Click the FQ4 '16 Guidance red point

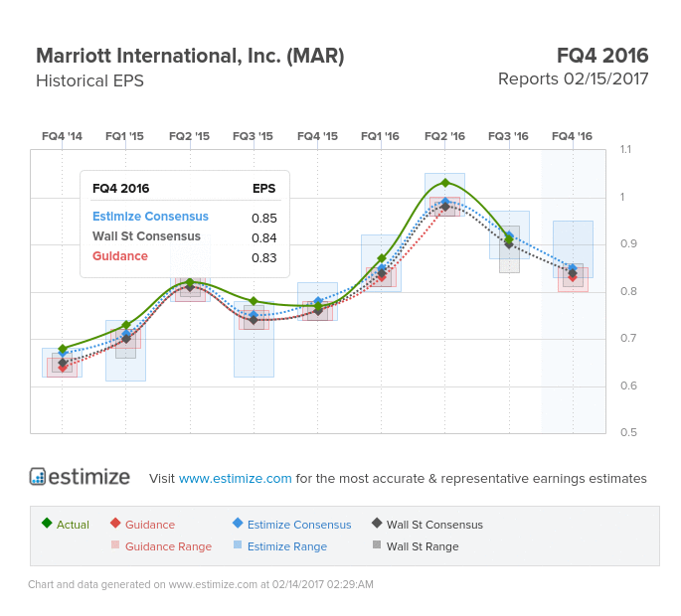coord(573,278)
